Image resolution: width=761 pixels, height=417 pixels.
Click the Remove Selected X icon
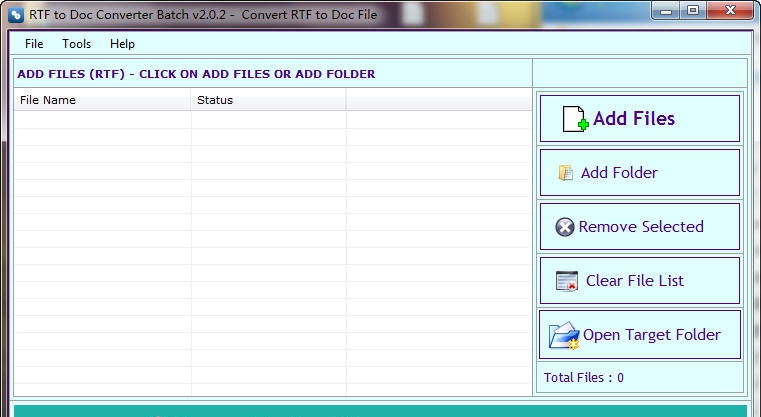click(564, 227)
